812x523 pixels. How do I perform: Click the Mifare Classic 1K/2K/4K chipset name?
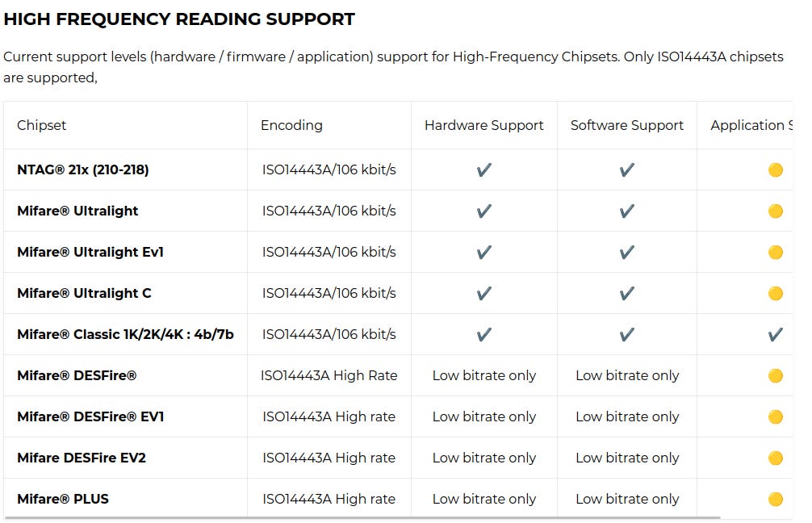[125, 334]
